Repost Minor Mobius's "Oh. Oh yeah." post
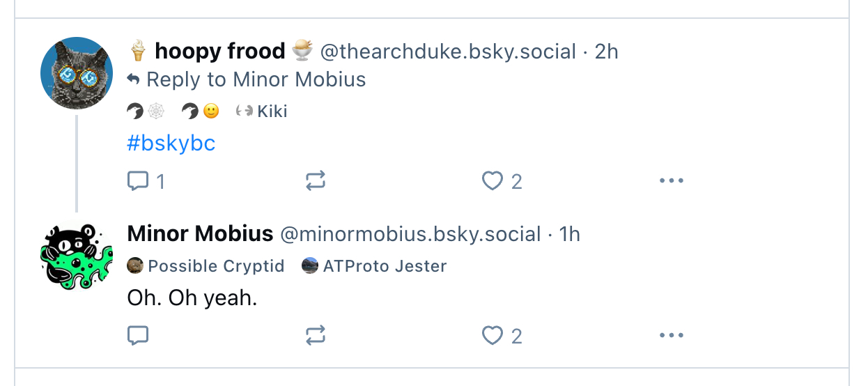Viewport: 868px width, 386px height. [316, 337]
